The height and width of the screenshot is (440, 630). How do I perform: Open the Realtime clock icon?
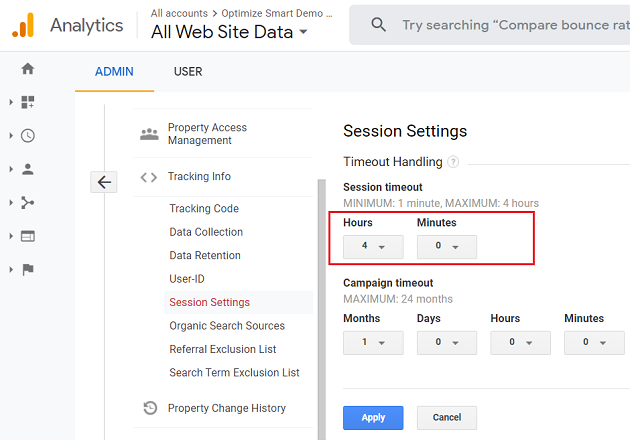coord(28,136)
